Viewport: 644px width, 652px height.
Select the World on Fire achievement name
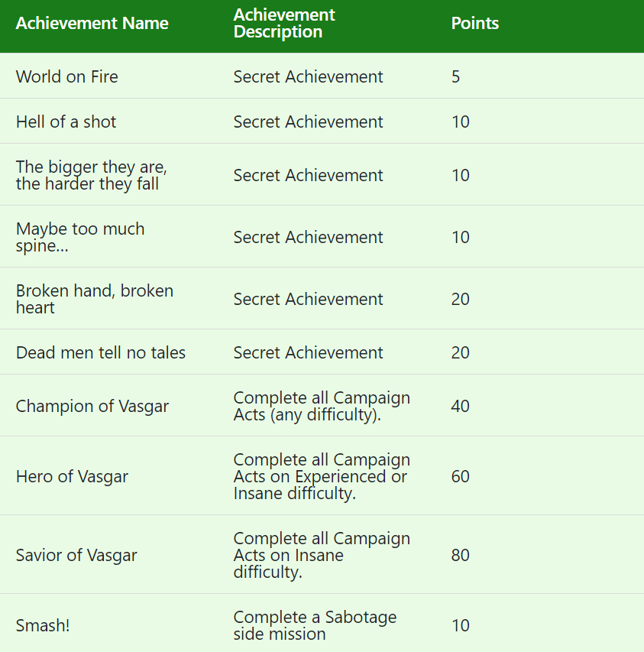pos(67,76)
